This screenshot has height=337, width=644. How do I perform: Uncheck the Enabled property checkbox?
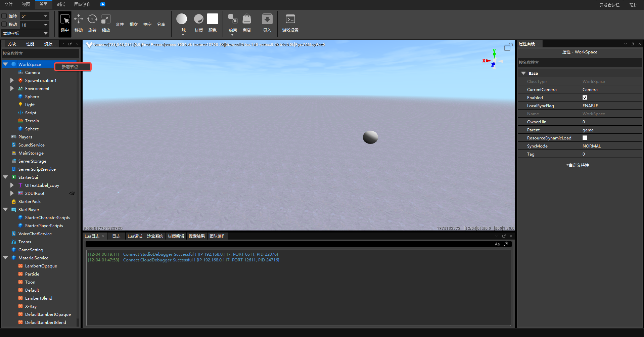585,98
